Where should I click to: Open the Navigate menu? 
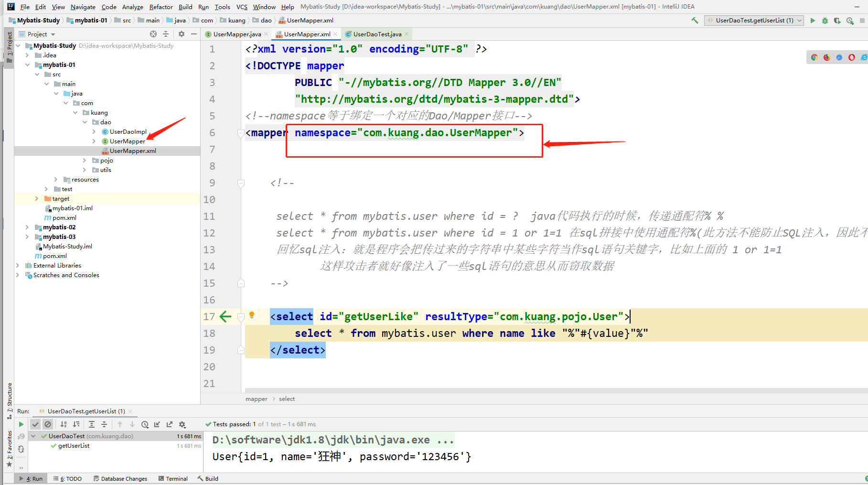tap(83, 7)
